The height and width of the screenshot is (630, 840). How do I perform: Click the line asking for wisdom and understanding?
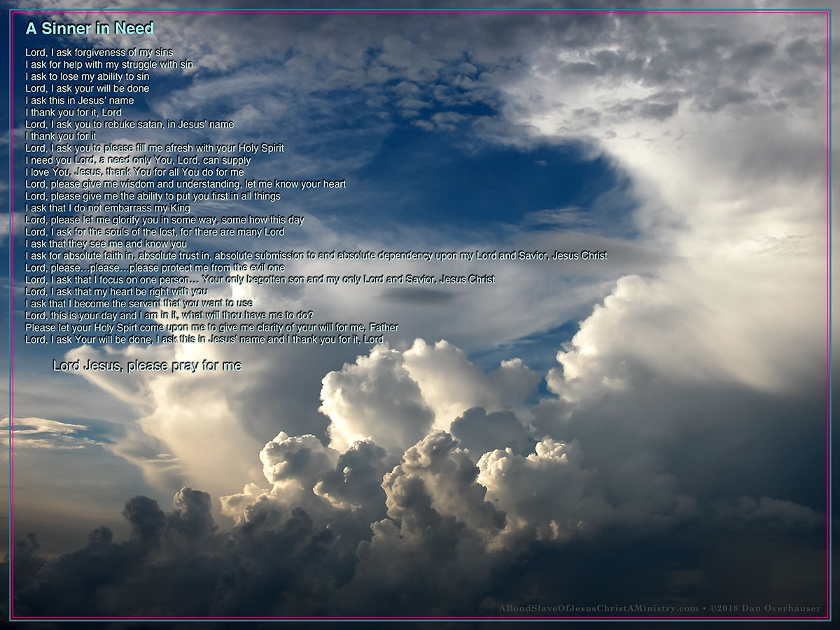coord(185,184)
